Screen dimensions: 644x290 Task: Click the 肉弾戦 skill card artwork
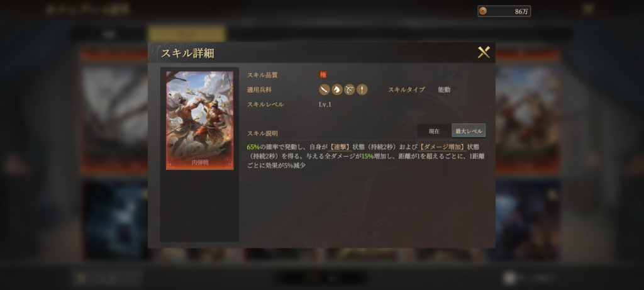pos(199,120)
